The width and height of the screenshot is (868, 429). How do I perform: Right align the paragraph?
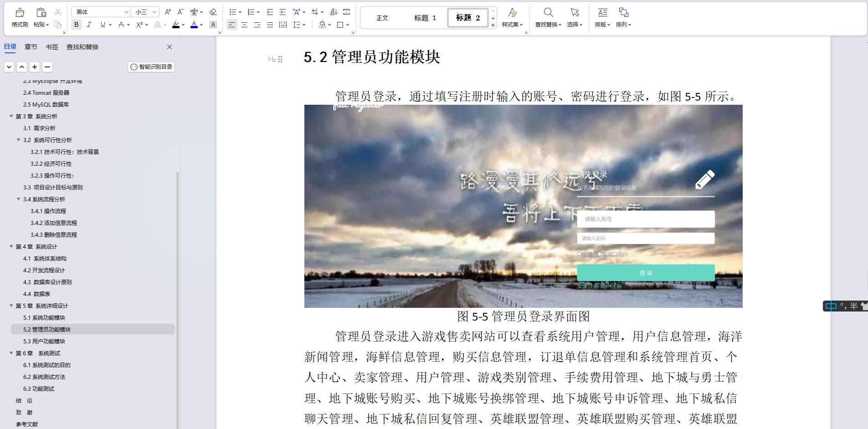point(257,25)
